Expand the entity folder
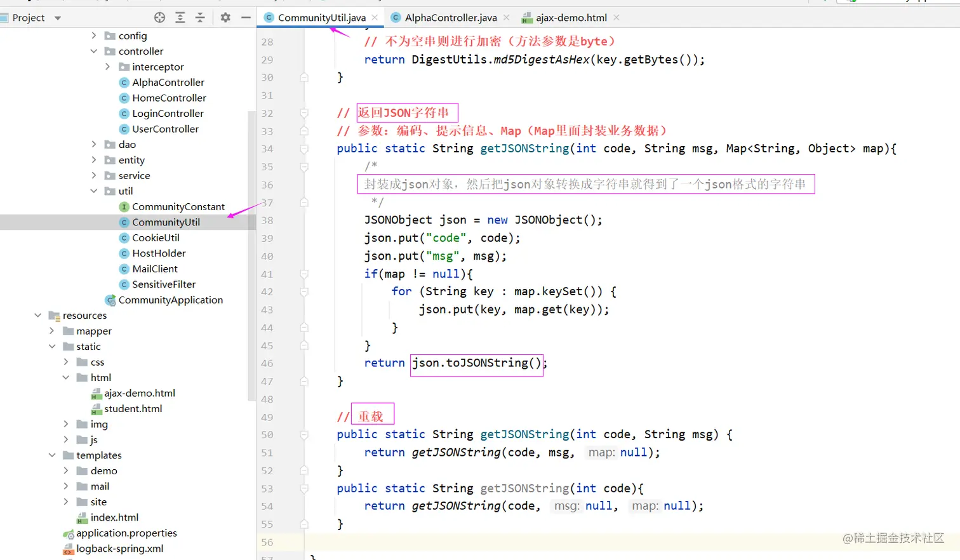The image size is (960, 560). point(94,160)
